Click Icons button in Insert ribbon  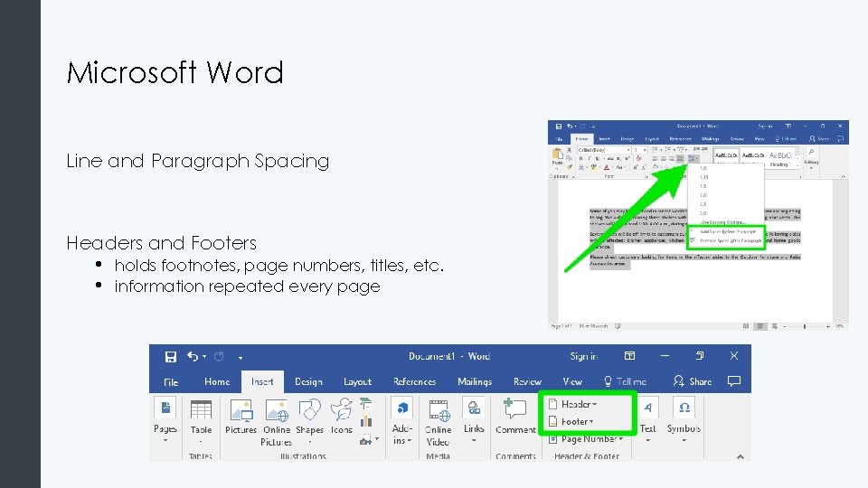point(342,416)
